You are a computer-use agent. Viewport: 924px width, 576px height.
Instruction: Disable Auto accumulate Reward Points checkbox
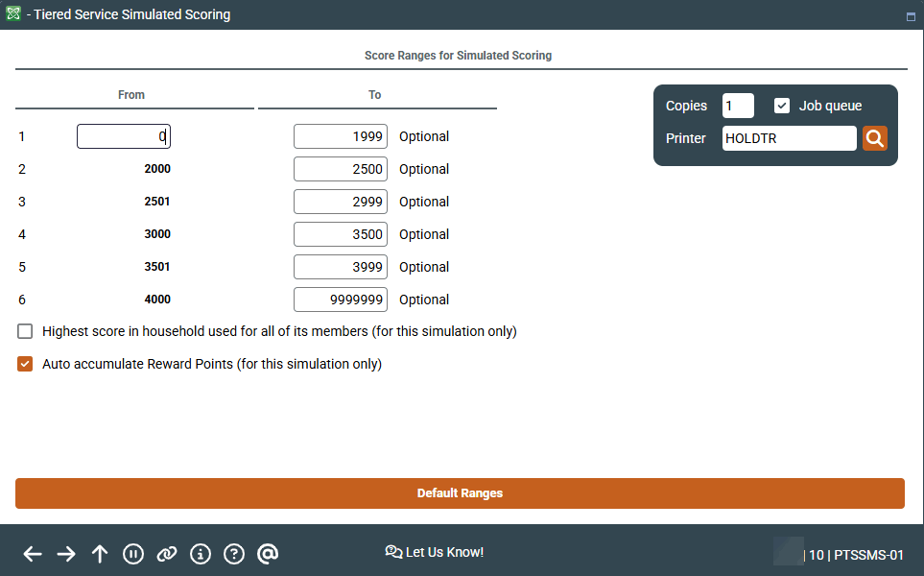click(x=25, y=365)
